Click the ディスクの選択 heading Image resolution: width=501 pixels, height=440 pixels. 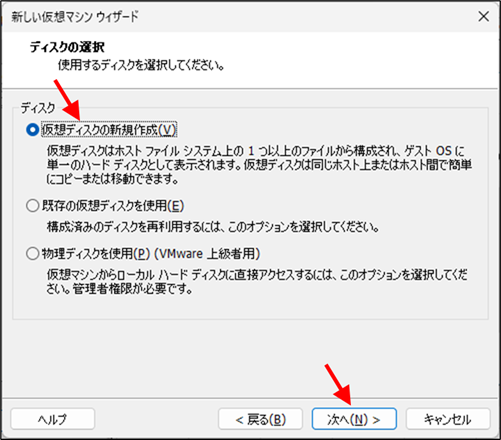(67, 47)
